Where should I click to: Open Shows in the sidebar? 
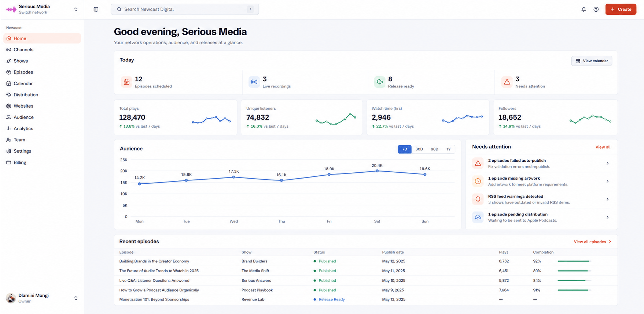(42, 61)
